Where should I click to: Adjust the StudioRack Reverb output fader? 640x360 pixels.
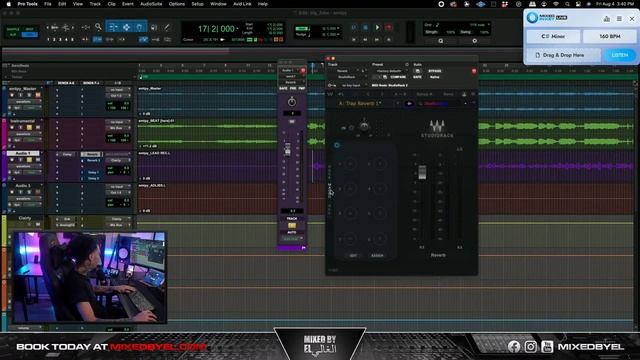(x=422, y=172)
